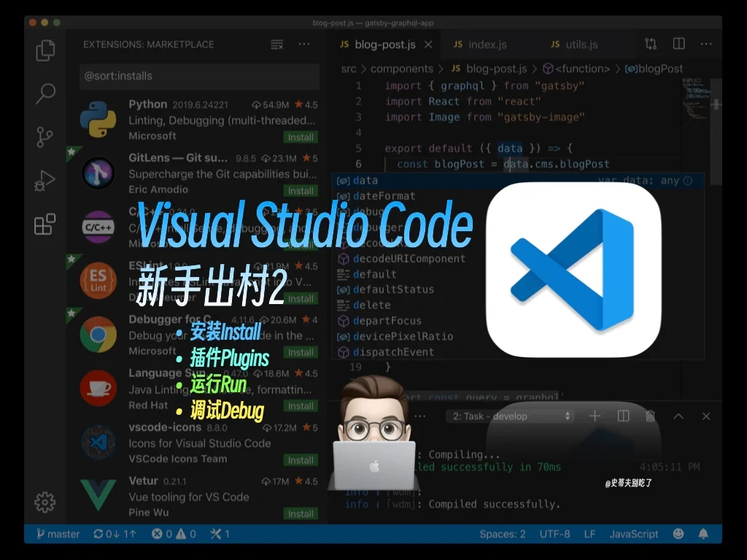Open changes compare icon in editor toolbar
The height and width of the screenshot is (560, 747).
point(651,44)
